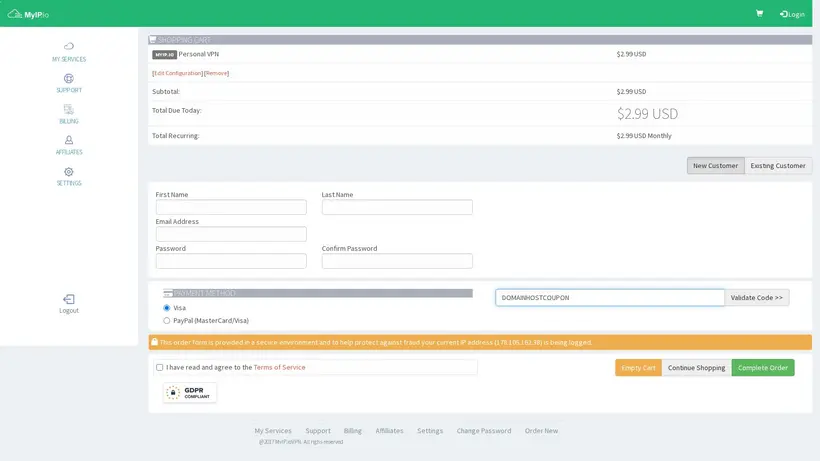Open Settings footer link
The height and width of the screenshot is (461, 820).
click(x=430, y=431)
